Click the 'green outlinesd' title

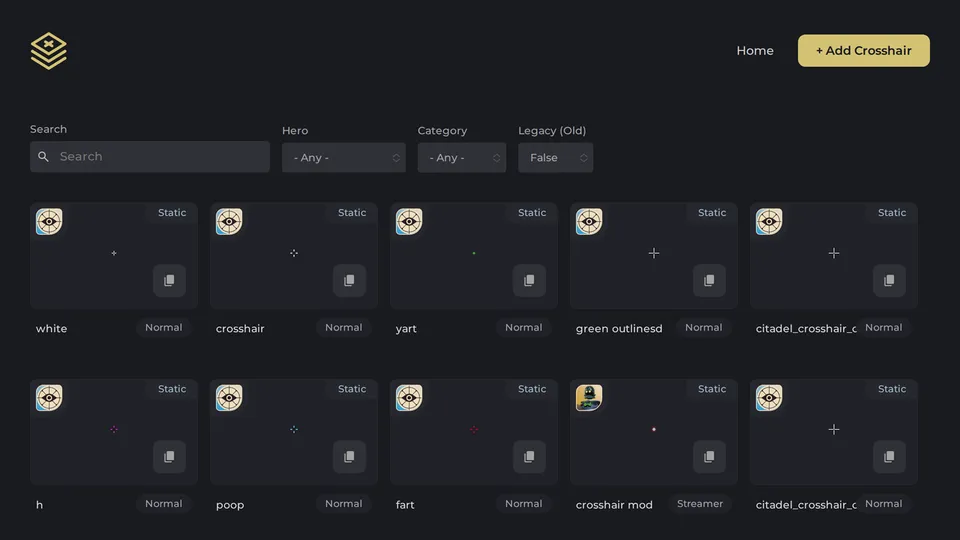(x=619, y=329)
